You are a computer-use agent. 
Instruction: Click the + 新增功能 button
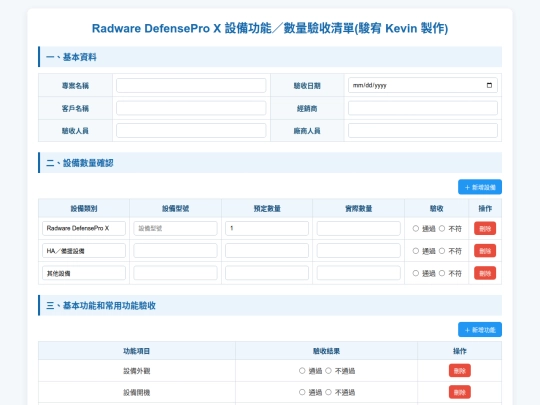[480, 330]
